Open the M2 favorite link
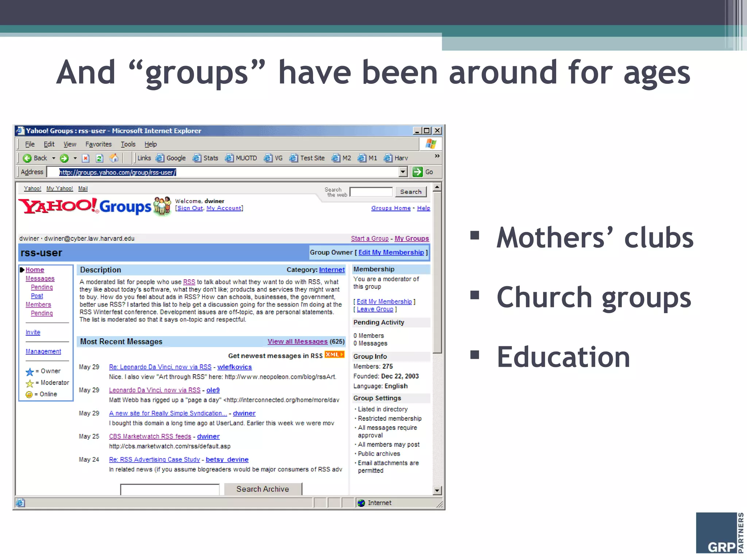This screenshot has width=747, height=560. tap(341, 158)
